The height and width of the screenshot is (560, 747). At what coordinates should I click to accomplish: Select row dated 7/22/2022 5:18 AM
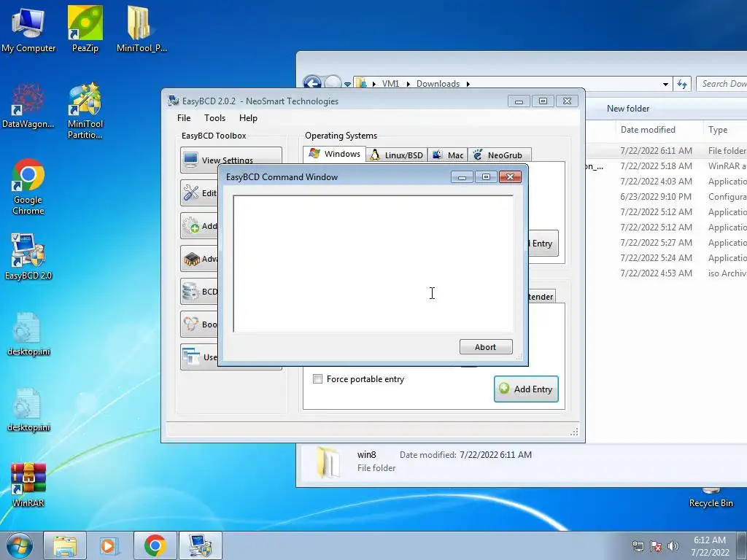coord(666,166)
